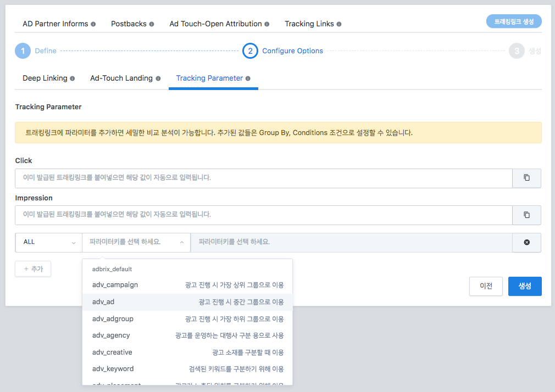Viewport: 555px width, 392px height.
Task: Click inside the Click tracking link input
Action: click(x=264, y=178)
